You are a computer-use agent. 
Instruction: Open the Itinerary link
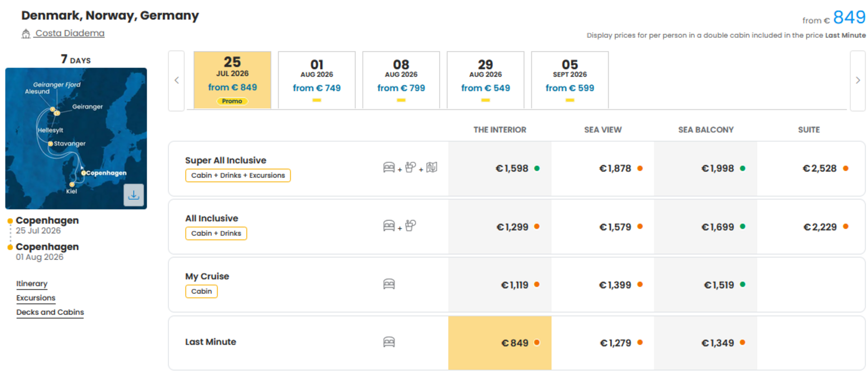point(32,284)
